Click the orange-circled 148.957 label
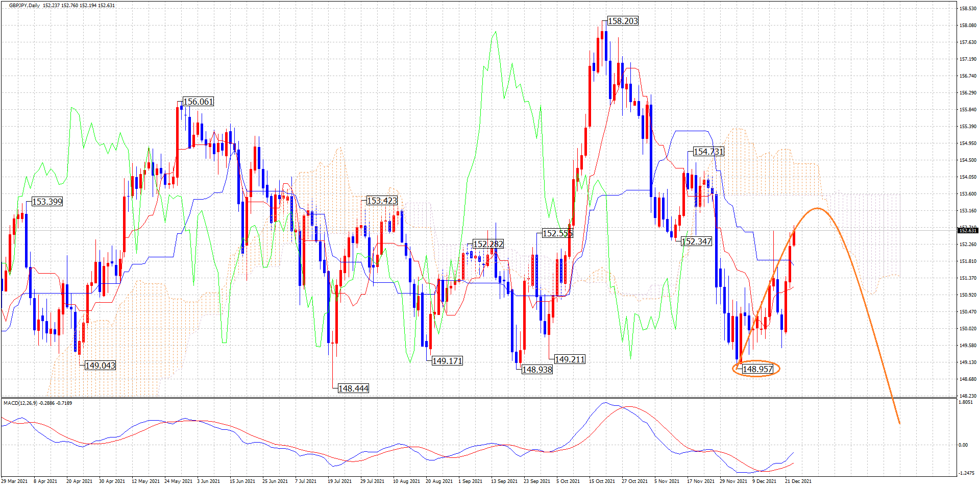This screenshot has height=487, width=980. pos(757,369)
